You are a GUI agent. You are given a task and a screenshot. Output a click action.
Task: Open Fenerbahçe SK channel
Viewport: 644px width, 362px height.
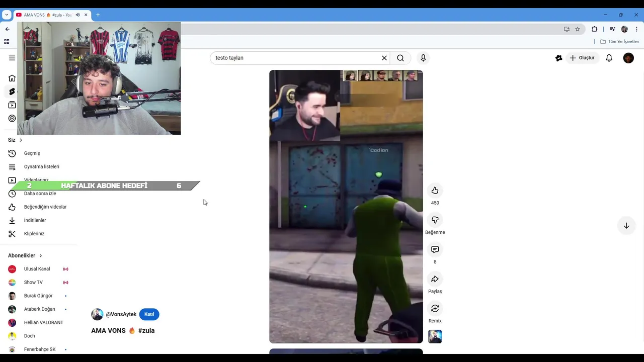tap(39, 349)
